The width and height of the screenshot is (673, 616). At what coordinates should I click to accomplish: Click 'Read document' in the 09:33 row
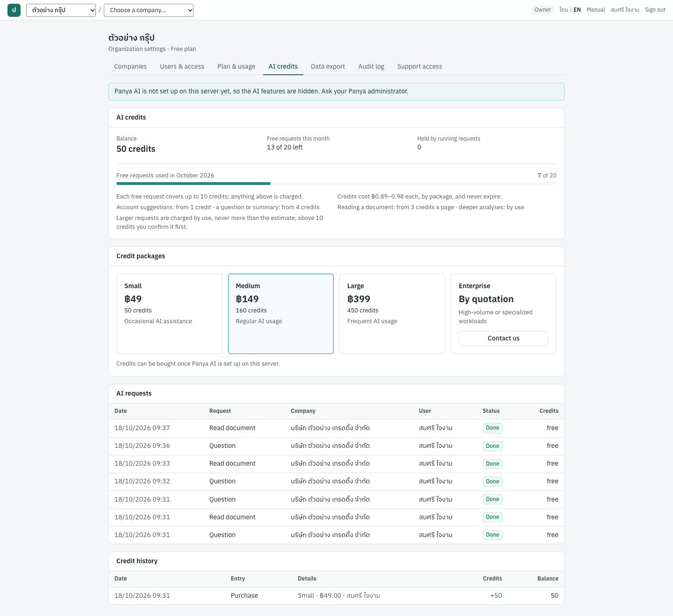point(232,464)
